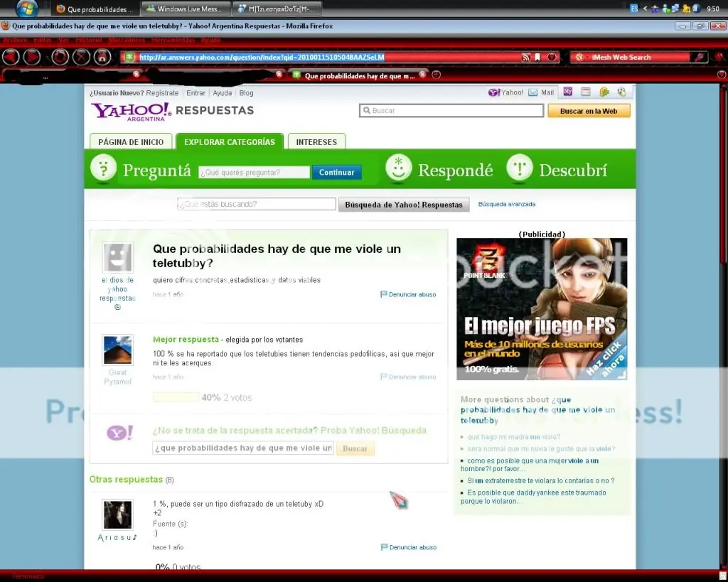Open the search engine selector icon
The width and height of the screenshot is (728, 582).
pyautogui.click(x=579, y=57)
